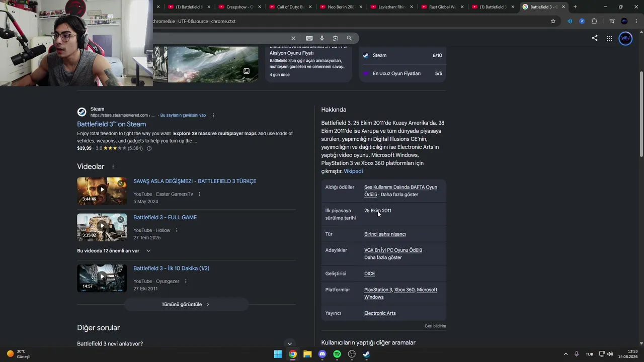Open the weather widget showing 30°C
The width and height of the screenshot is (644, 362).
(x=19, y=354)
